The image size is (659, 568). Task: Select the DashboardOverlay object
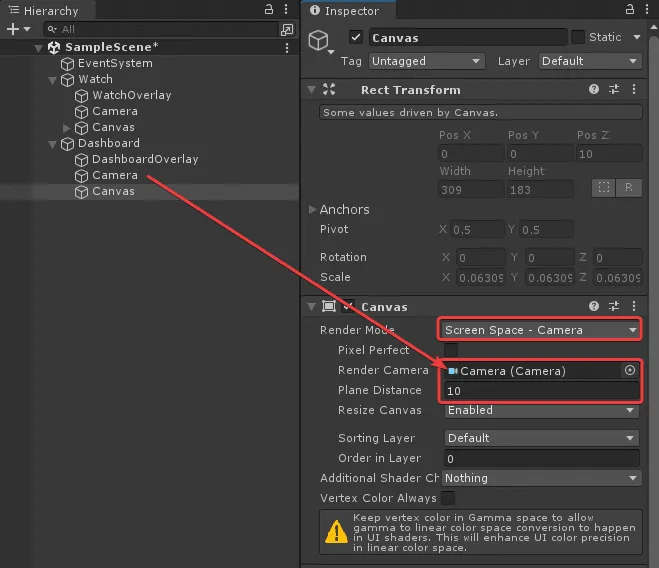(145, 159)
